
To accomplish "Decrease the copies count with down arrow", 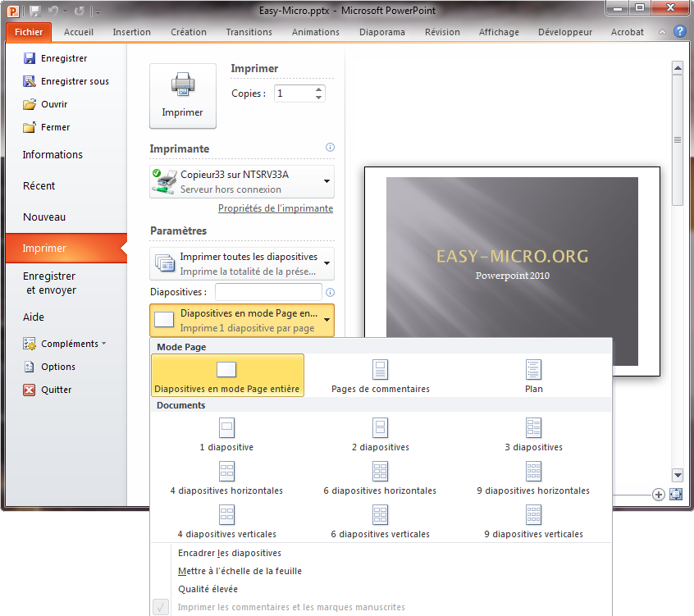I will pos(318,98).
